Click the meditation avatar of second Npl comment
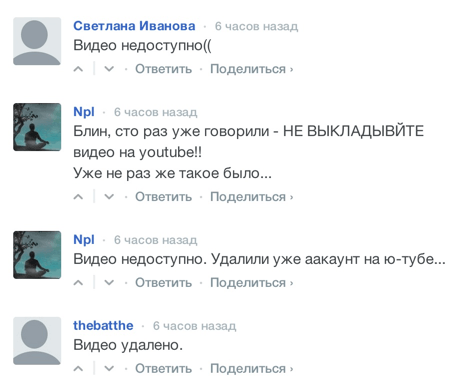Screen dimensions: 462x386 [x=37, y=255]
